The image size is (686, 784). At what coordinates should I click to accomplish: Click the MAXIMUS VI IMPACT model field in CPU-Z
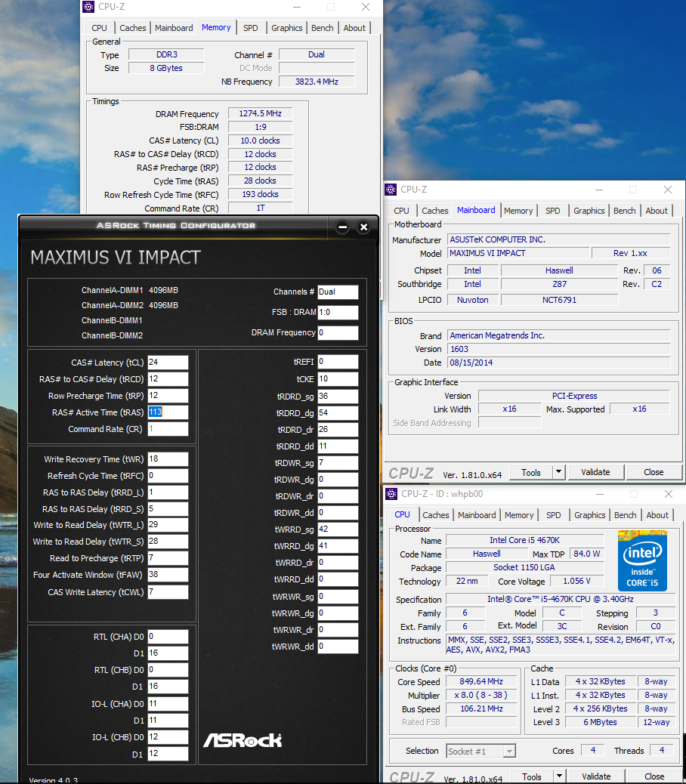click(518, 253)
